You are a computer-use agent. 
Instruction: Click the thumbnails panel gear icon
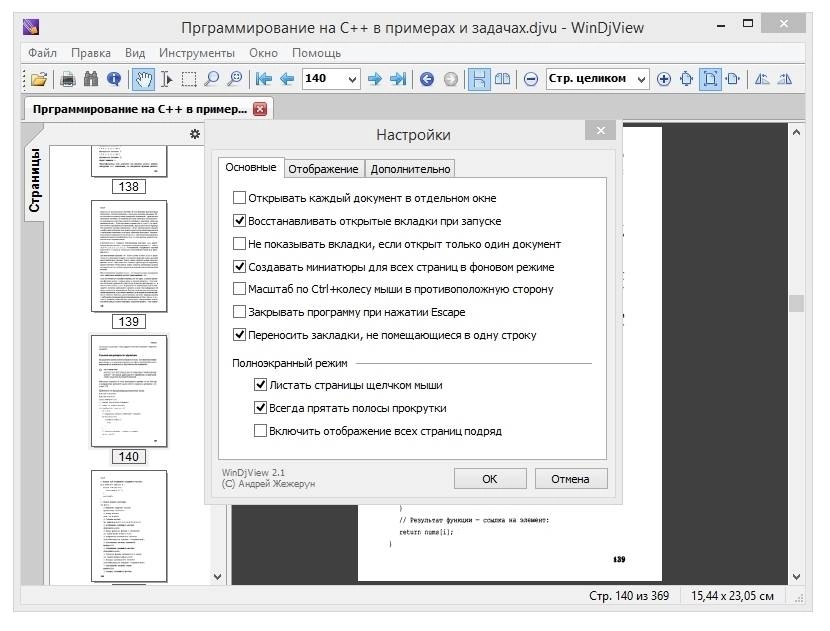point(195,134)
